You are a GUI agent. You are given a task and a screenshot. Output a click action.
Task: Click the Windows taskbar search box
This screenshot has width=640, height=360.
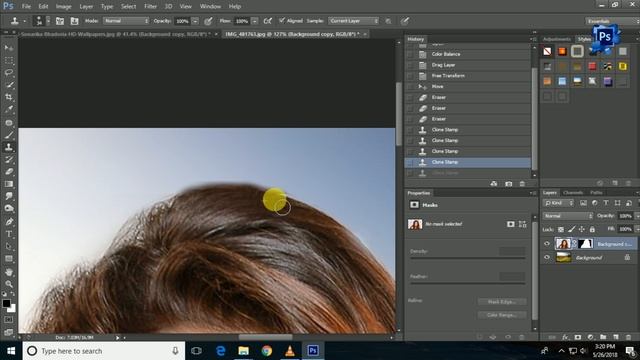click(104, 351)
